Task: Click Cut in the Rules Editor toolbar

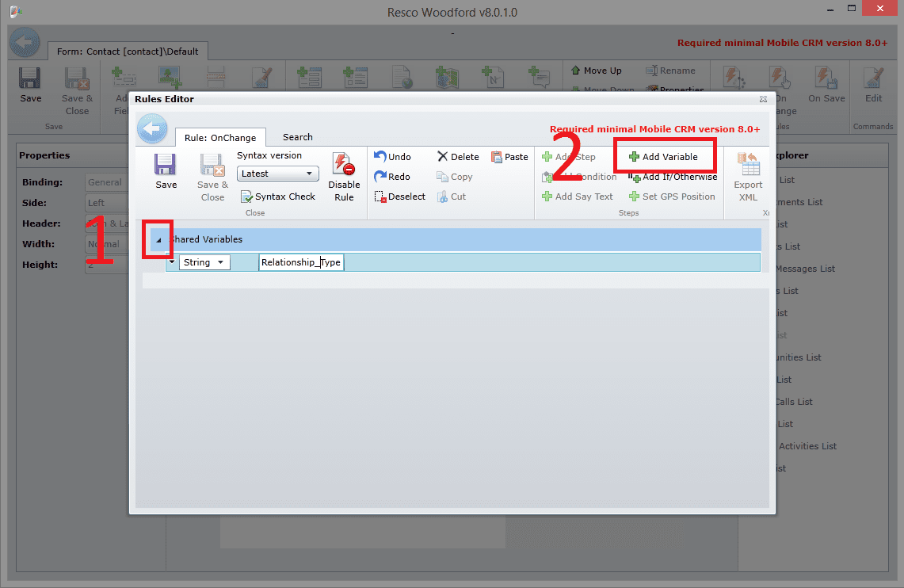Action: tap(452, 197)
